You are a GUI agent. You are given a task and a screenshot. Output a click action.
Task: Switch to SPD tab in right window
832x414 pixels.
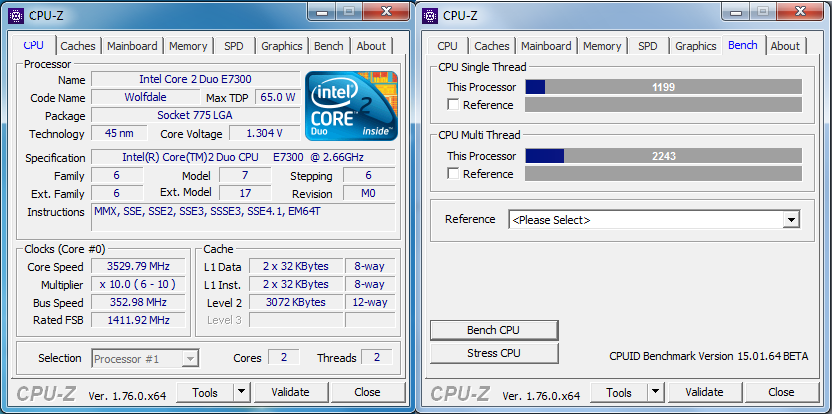[647, 46]
